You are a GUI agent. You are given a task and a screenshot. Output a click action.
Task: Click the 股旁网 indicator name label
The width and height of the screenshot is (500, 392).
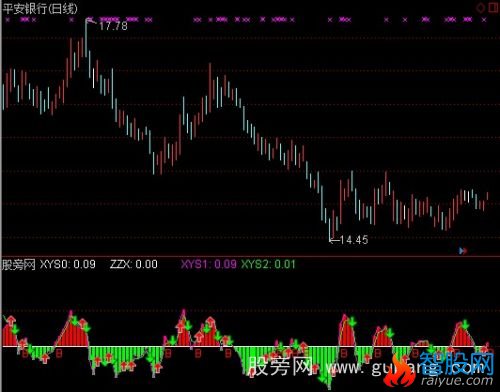[19, 265]
